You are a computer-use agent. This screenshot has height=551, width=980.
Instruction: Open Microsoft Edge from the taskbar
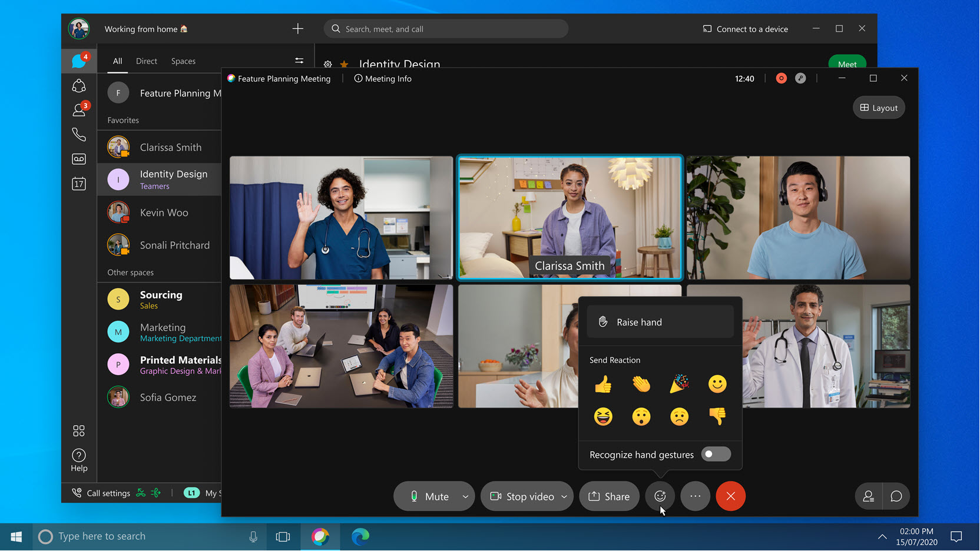pyautogui.click(x=360, y=536)
